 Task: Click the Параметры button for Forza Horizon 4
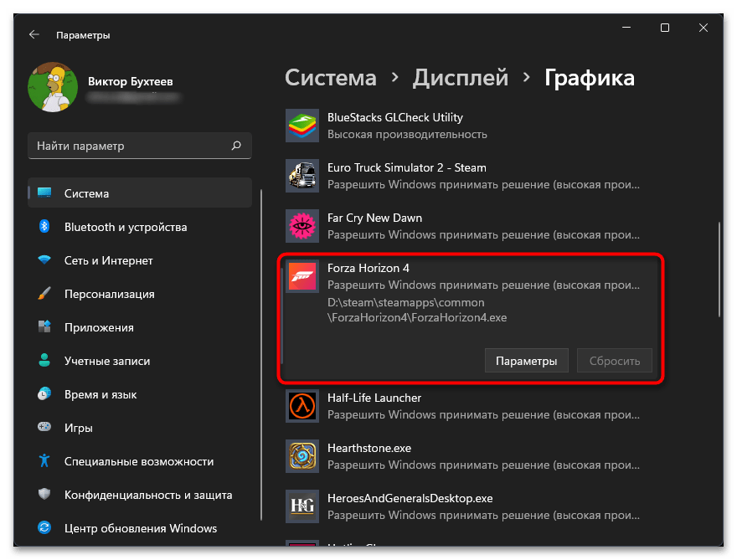coord(527,360)
